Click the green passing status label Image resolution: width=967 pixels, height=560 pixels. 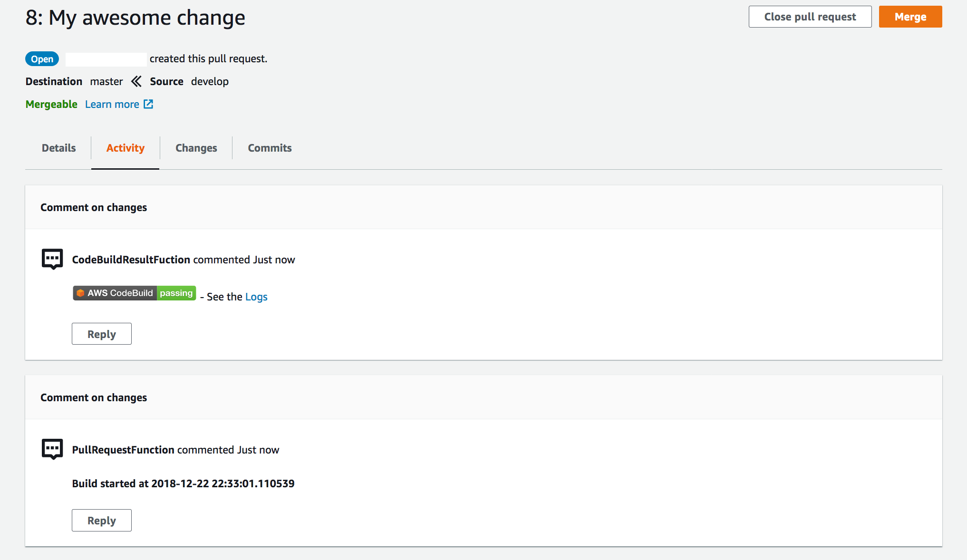tap(176, 293)
